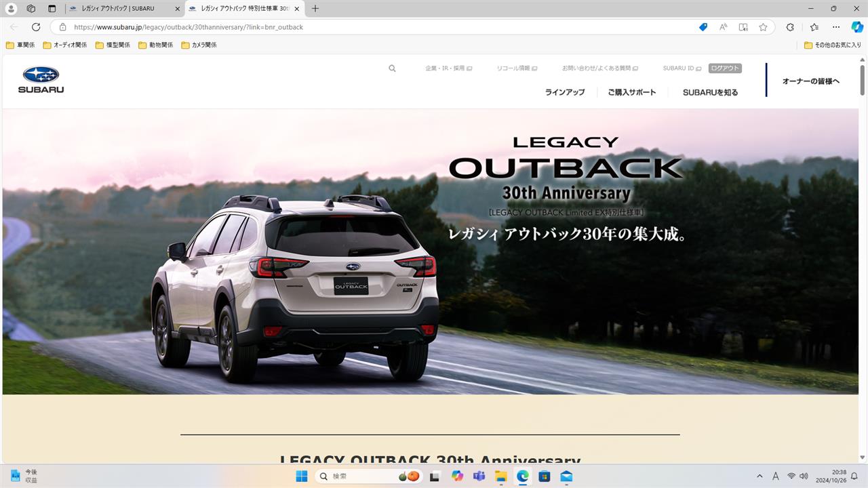
Task: Enter Immersive Reader view
Action: coord(743,27)
